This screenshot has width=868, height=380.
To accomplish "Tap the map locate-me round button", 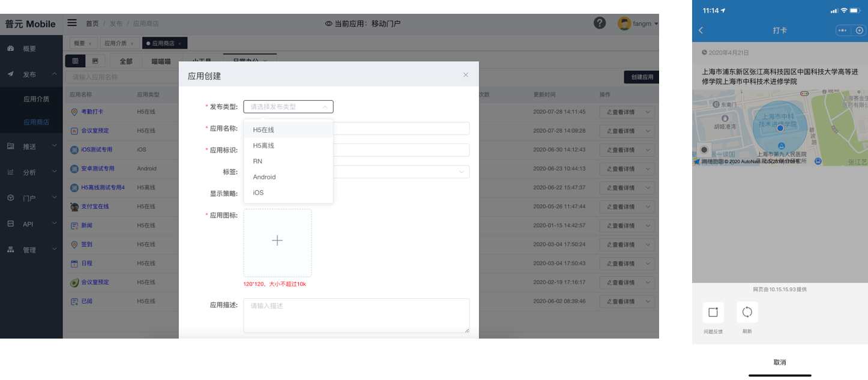I will 704,149.
